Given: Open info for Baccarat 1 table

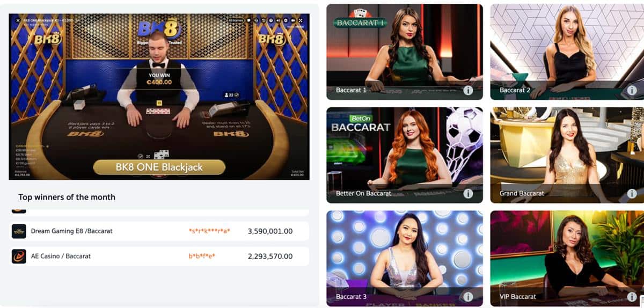Looking at the screenshot, I should 468,90.
